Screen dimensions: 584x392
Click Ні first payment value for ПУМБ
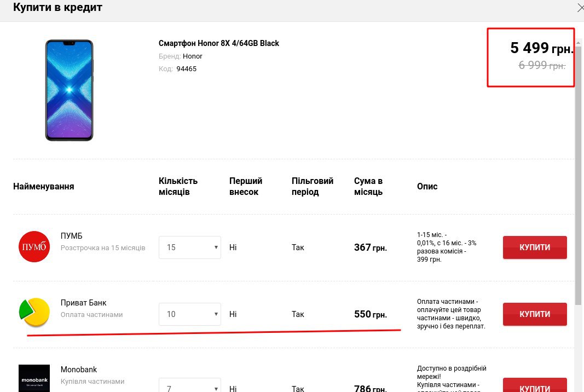coord(233,247)
